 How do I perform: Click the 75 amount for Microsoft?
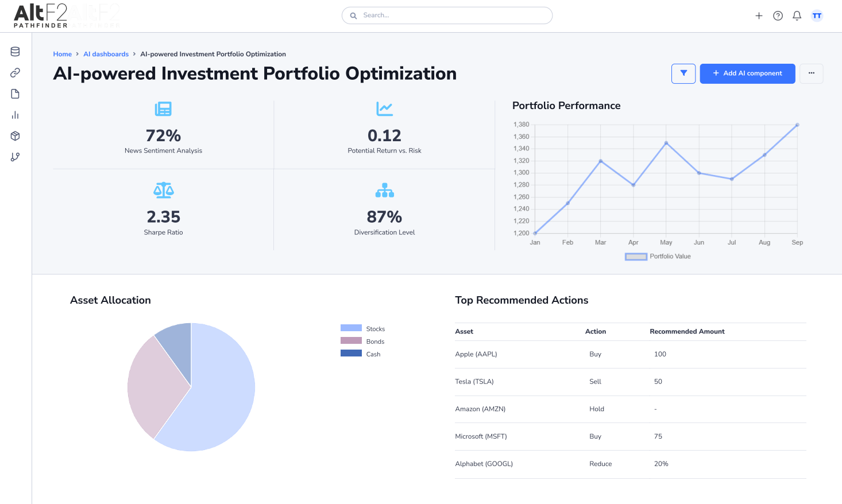point(658,436)
